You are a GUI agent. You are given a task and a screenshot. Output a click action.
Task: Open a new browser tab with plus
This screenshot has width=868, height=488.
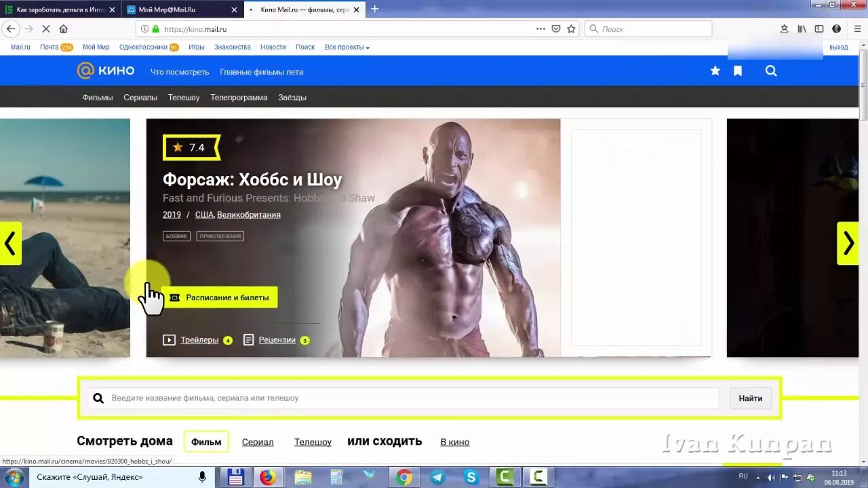(374, 9)
